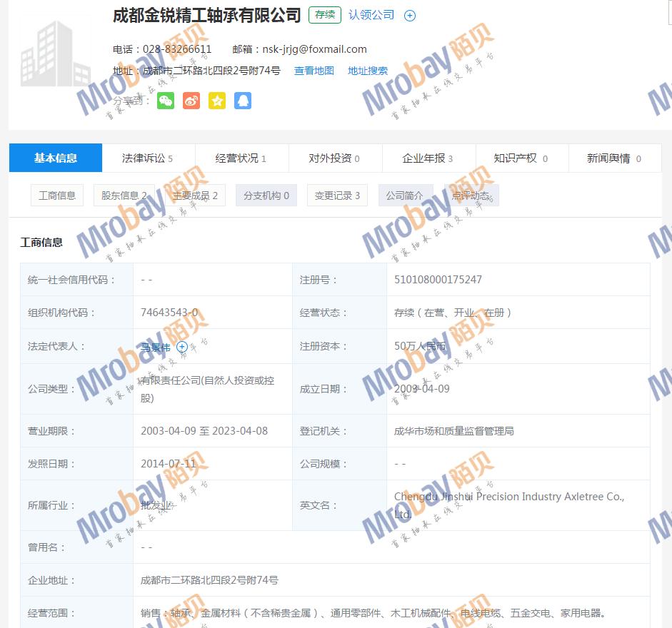Click the 公司简介 section button
The width and height of the screenshot is (672, 628).
tap(404, 196)
